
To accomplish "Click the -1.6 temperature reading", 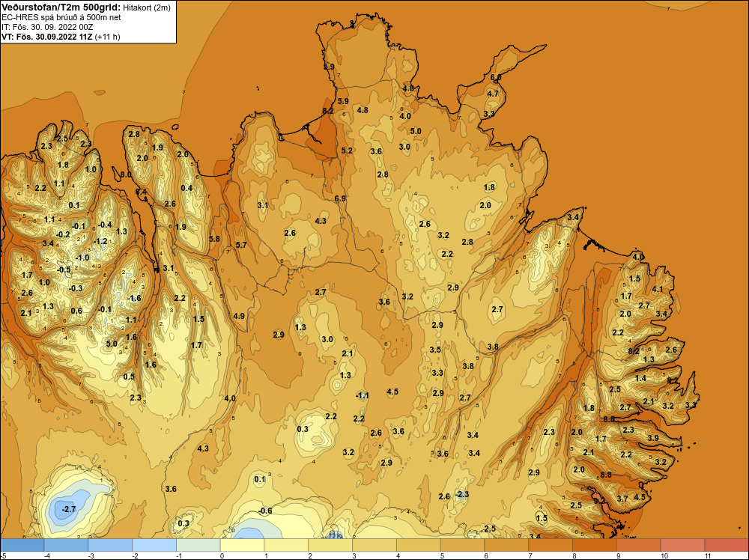I will click(134, 298).
